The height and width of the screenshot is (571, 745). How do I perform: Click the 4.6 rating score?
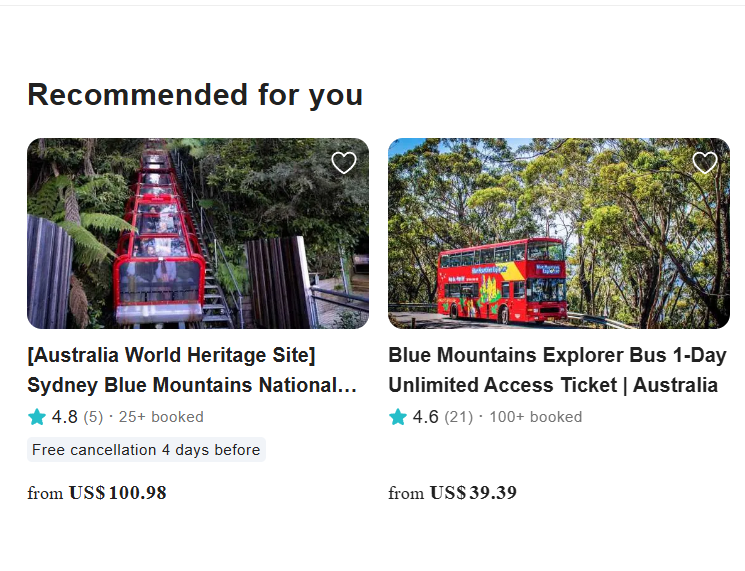(x=426, y=417)
